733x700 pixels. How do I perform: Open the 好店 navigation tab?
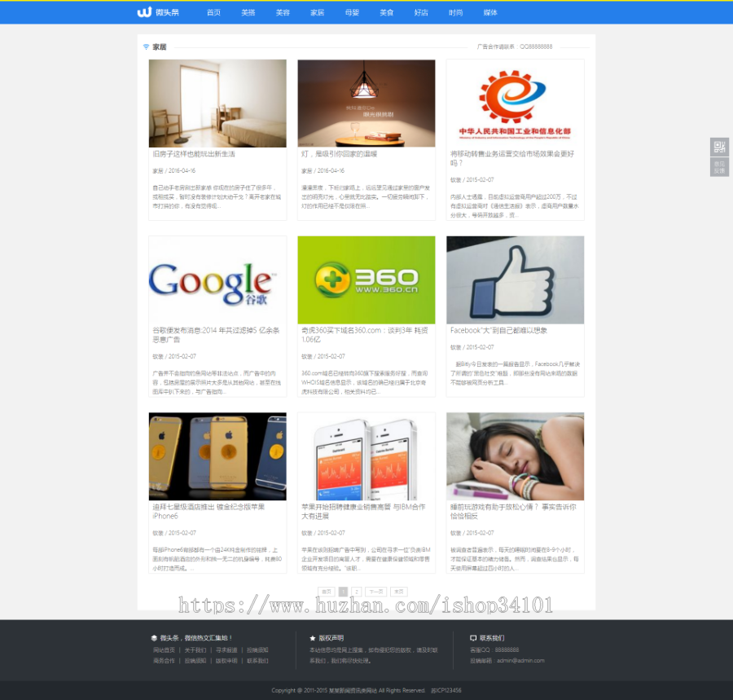tap(421, 12)
